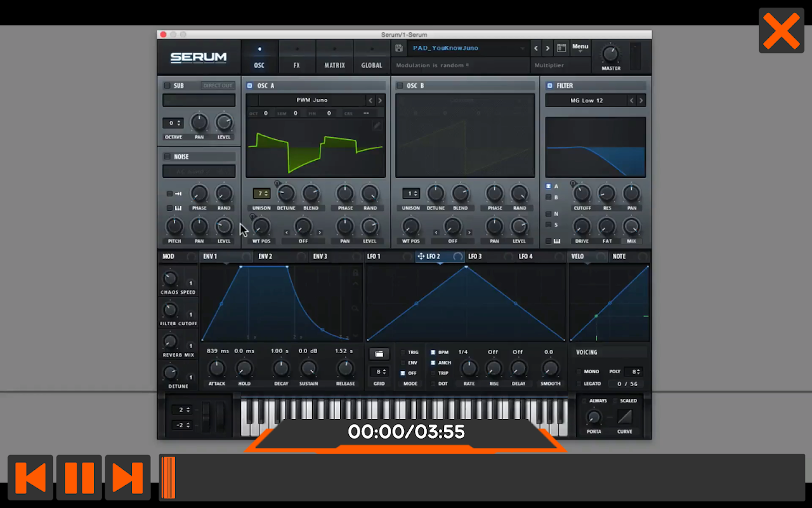
Task: Open preset list PAD_YouKnowJuno
Action: tap(468, 48)
